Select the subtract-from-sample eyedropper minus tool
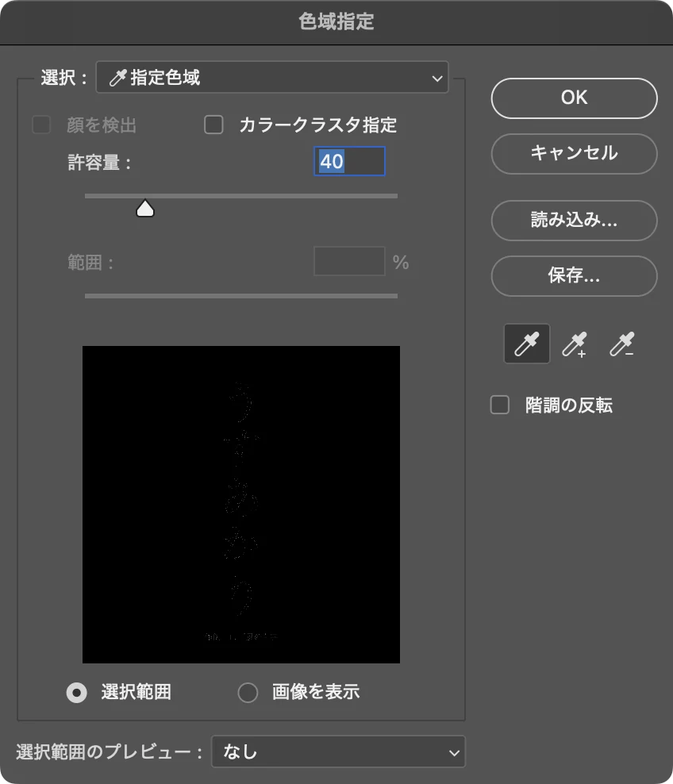This screenshot has width=673, height=784. point(621,344)
